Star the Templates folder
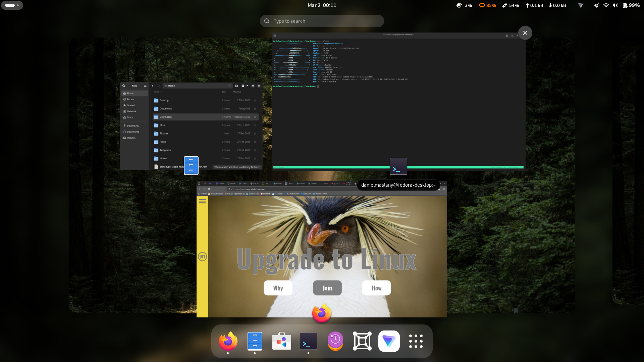This screenshot has width=644, height=362. click(x=255, y=150)
